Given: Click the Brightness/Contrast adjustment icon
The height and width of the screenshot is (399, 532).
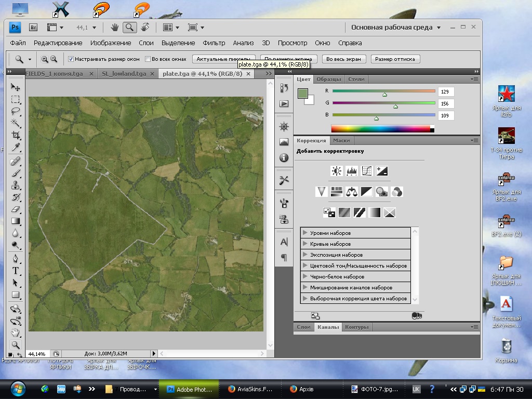Looking at the screenshot, I should pos(337,170).
